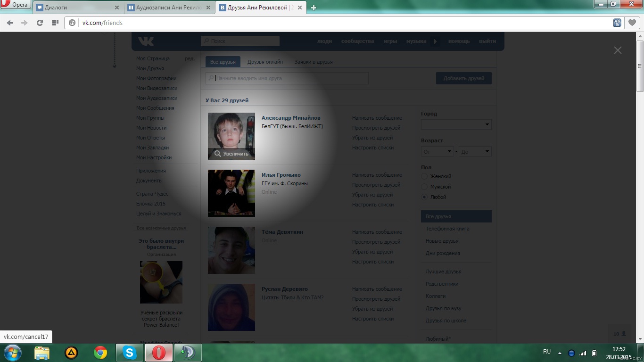The width and height of the screenshot is (644, 362).
Task: Click the online friends counter 10 widget
Action: tap(619, 334)
